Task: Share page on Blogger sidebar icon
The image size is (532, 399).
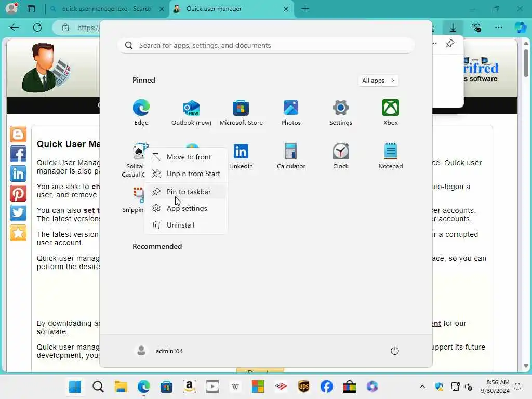Action: tap(18, 135)
